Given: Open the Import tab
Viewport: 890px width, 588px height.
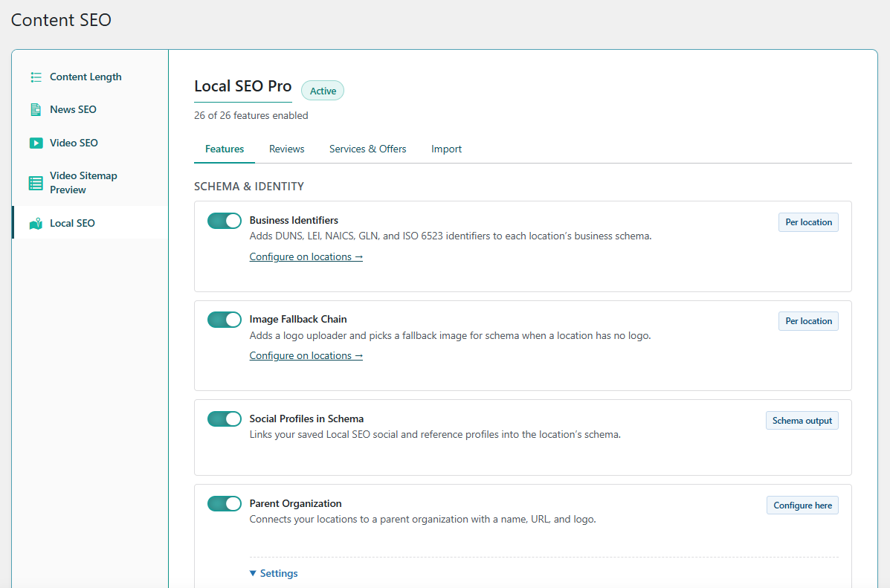Looking at the screenshot, I should pyautogui.click(x=446, y=149).
